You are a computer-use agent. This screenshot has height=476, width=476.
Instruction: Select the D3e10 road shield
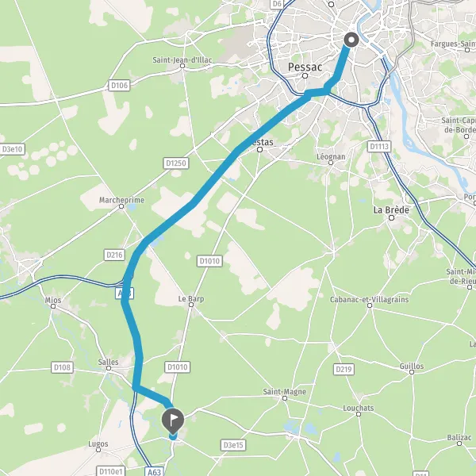pyautogui.click(x=12, y=149)
